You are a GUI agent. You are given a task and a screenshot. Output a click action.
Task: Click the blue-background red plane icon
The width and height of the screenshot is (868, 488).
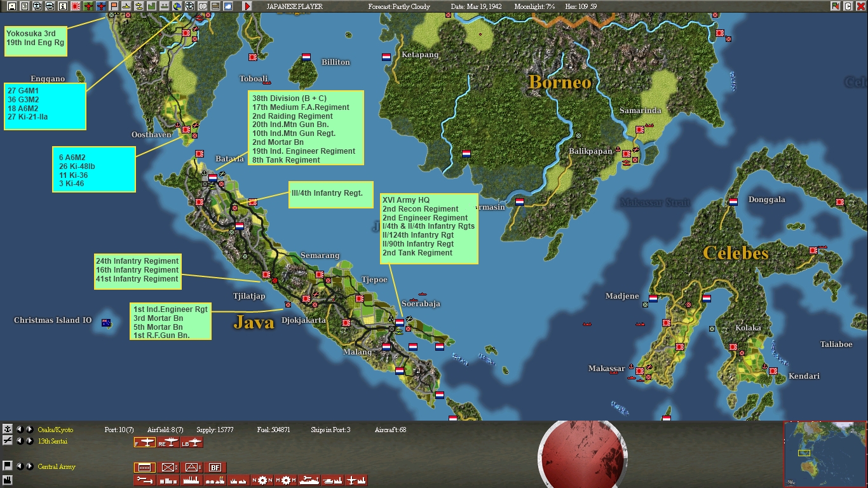point(101,6)
